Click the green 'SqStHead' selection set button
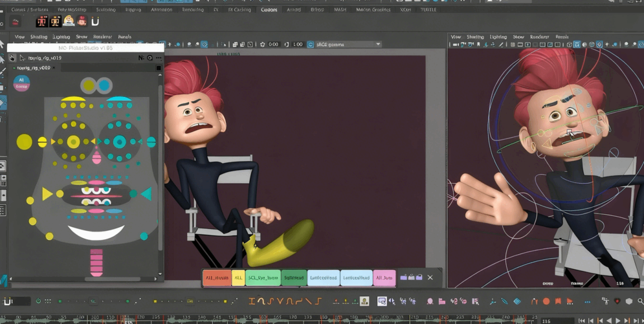The height and width of the screenshot is (324, 644). (x=293, y=278)
